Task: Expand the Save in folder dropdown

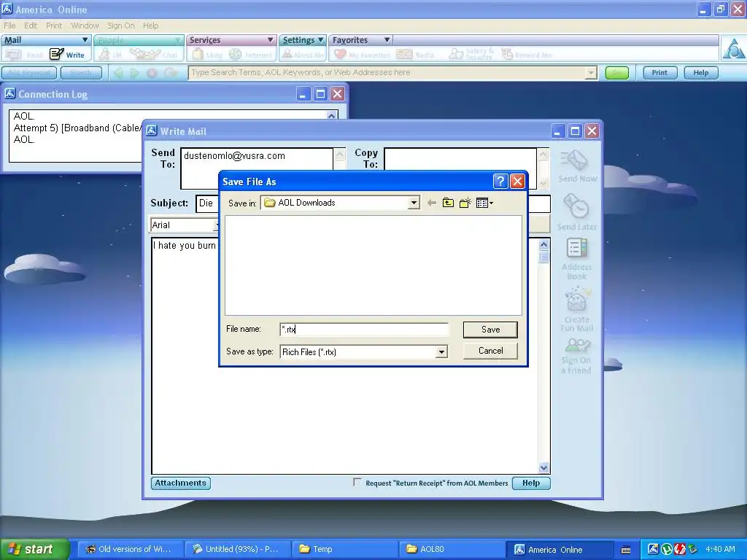Action: point(414,203)
